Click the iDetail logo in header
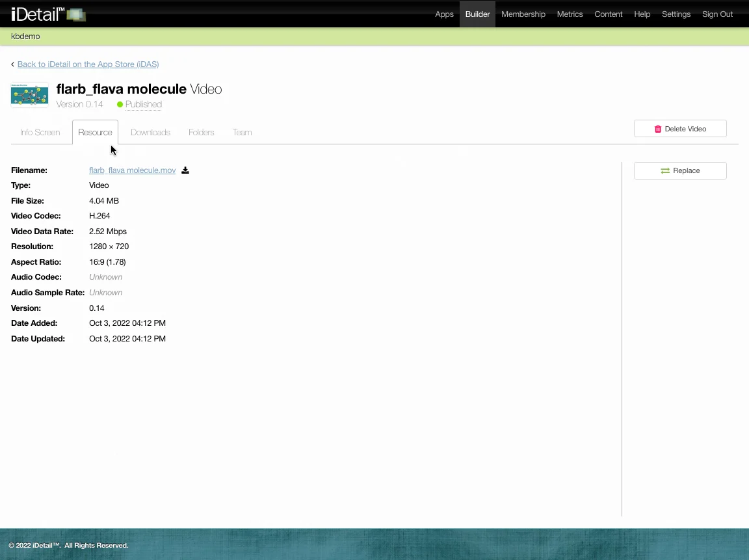Image resolution: width=749 pixels, height=560 pixels. [48, 14]
